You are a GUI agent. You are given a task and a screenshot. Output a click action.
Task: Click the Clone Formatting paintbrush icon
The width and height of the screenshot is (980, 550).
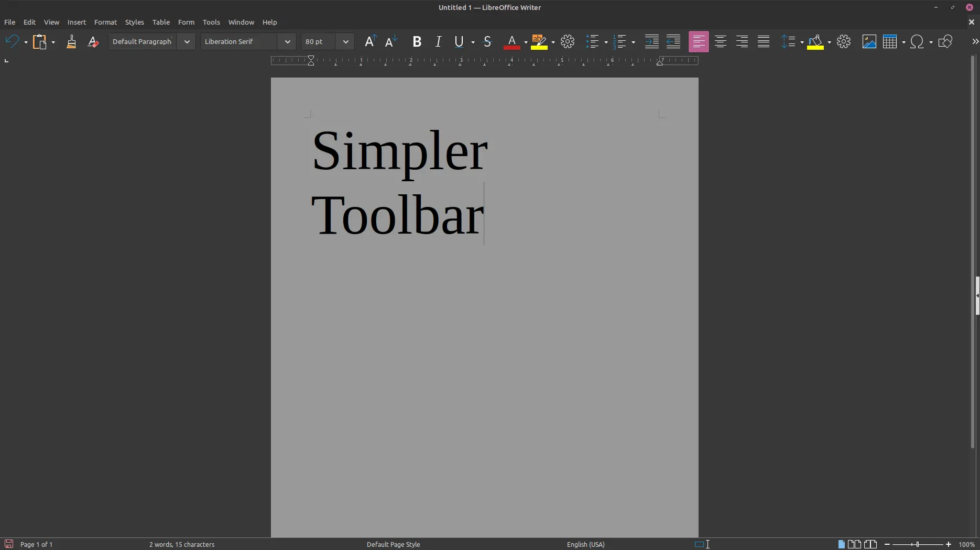(71, 42)
